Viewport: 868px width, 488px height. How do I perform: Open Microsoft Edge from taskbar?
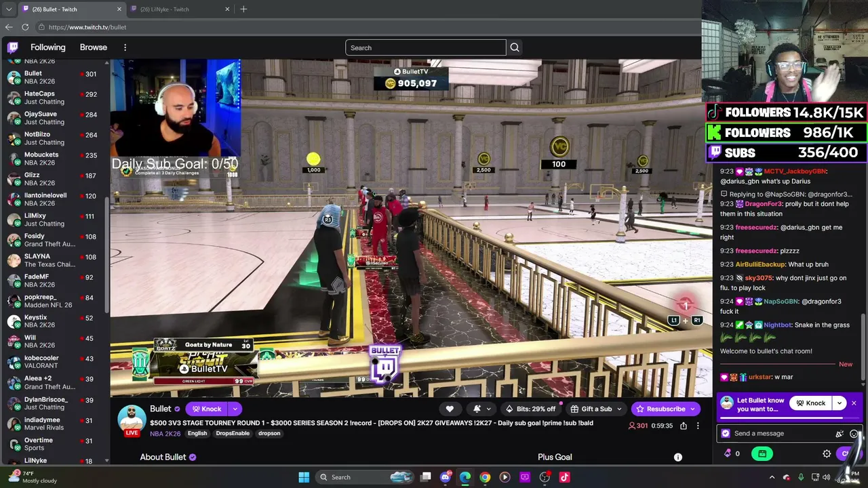[465, 477]
